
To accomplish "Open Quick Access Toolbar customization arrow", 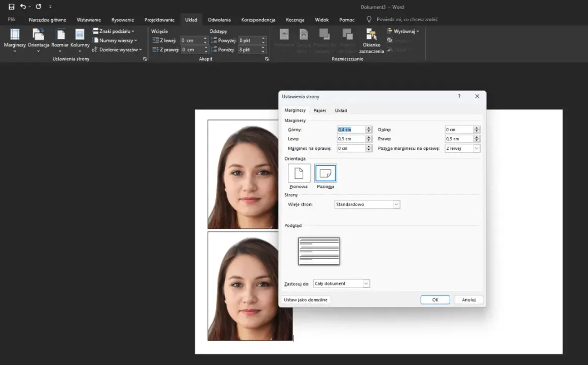I will pyautogui.click(x=50, y=7).
